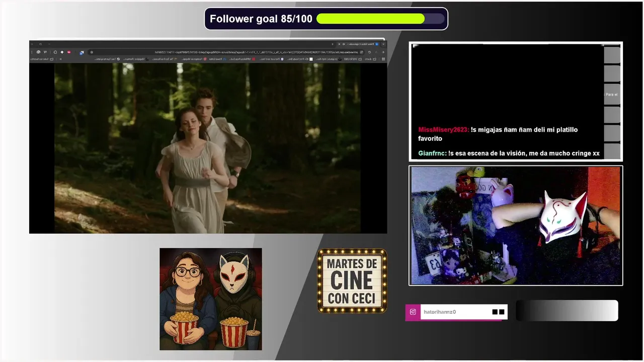
Task: Click the blue extension icon near address bar
Action: pyautogui.click(x=82, y=53)
